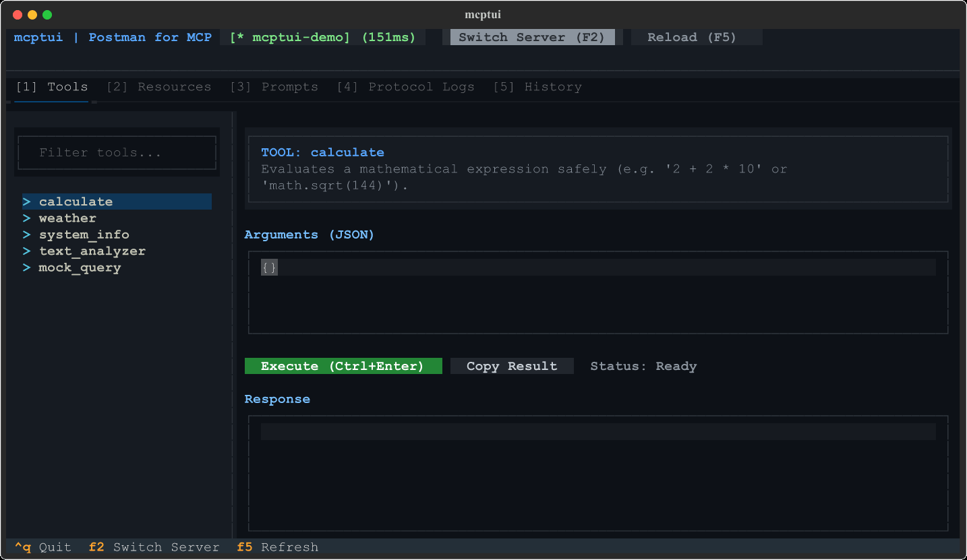Click the green macOS maximize window button

coord(47,15)
